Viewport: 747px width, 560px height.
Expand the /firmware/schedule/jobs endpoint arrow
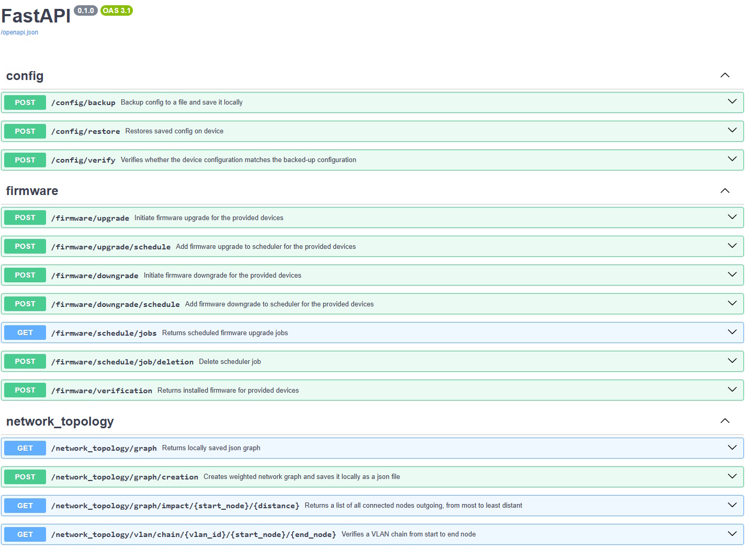point(732,332)
